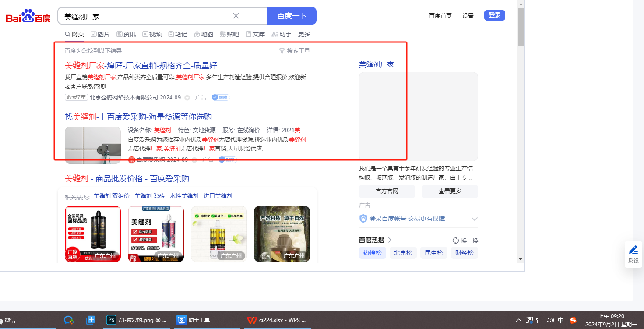
Task: Switch to the 图片 tab
Action: pyautogui.click(x=100, y=34)
